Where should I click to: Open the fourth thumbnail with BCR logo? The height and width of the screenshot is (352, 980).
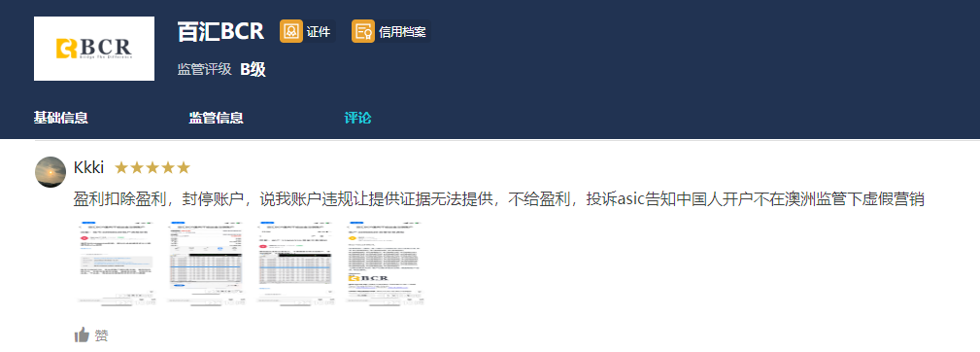point(385,263)
